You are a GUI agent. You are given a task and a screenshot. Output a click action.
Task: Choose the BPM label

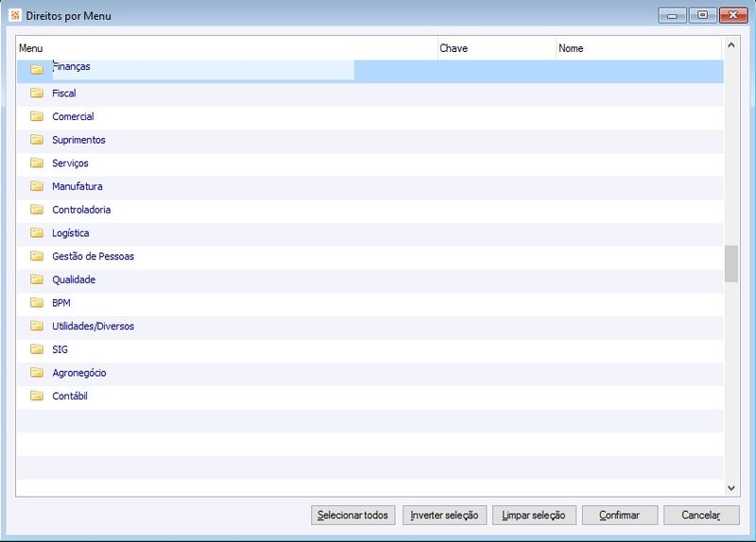coord(61,302)
